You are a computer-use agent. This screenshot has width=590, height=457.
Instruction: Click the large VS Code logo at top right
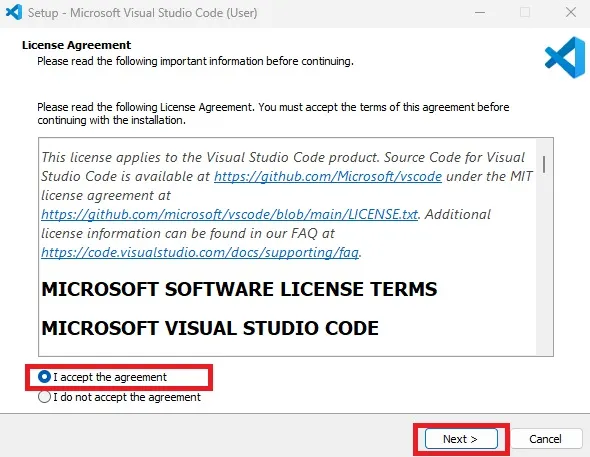(x=564, y=58)
